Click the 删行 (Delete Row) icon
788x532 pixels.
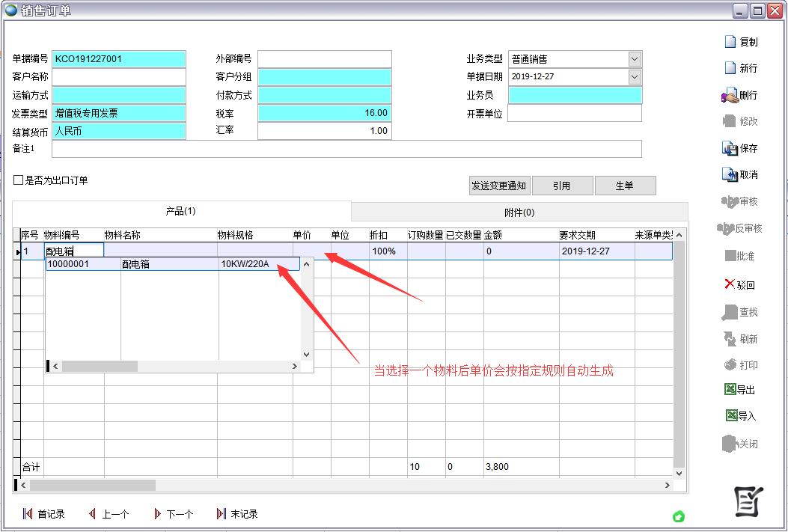pos(730,95)
